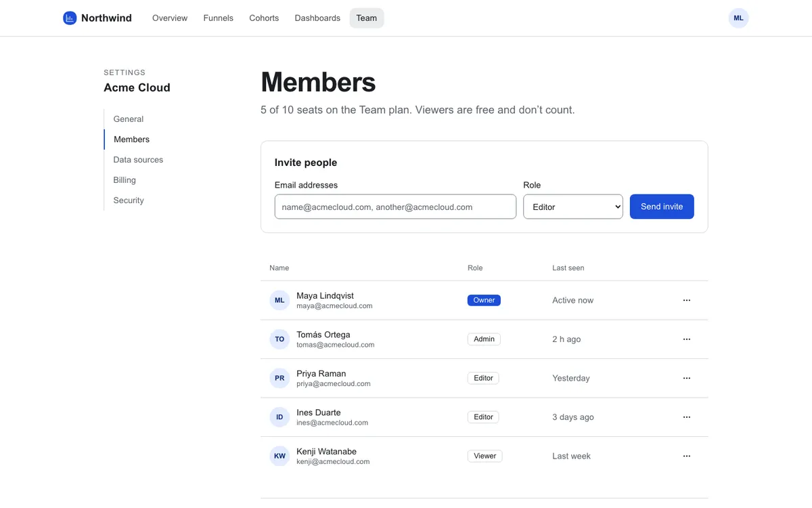Click email maya@acmecloud.com

[x=334, y=306]
